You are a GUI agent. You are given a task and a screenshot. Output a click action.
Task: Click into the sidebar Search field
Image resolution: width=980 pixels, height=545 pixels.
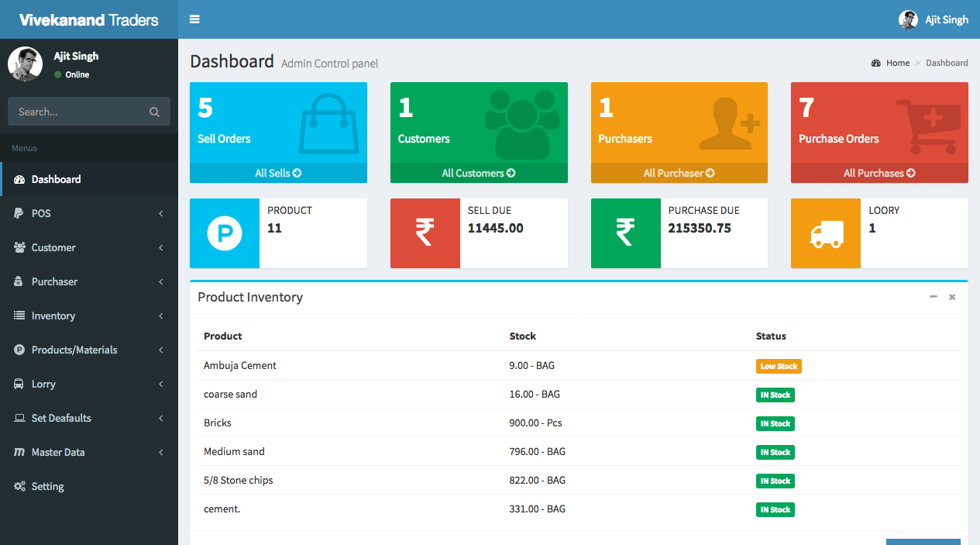(77, 112)
